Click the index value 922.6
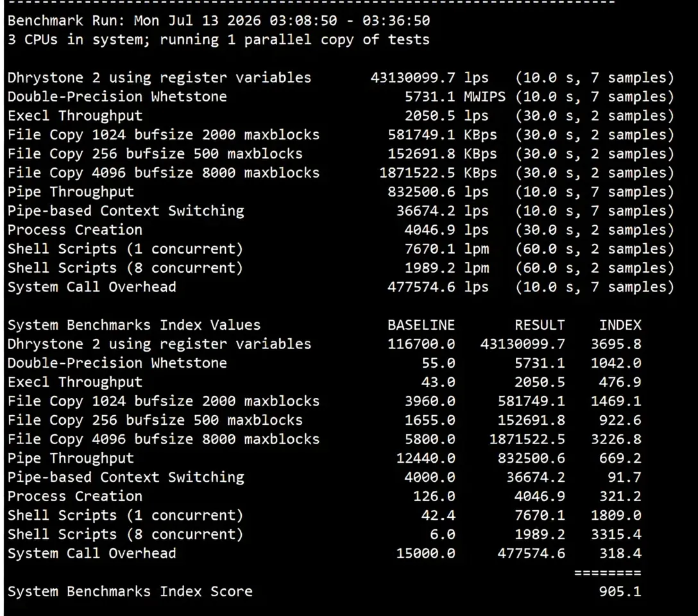The height and width of the screenshot is (616, 698). click(x=620, y=420)
